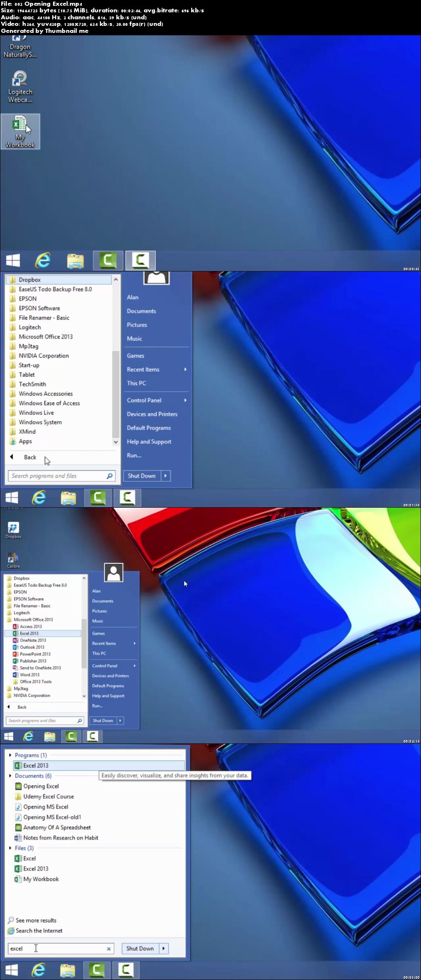Open the Dropbox desktop shortcut icon
421x980 pixels.
tap(13, 530)
